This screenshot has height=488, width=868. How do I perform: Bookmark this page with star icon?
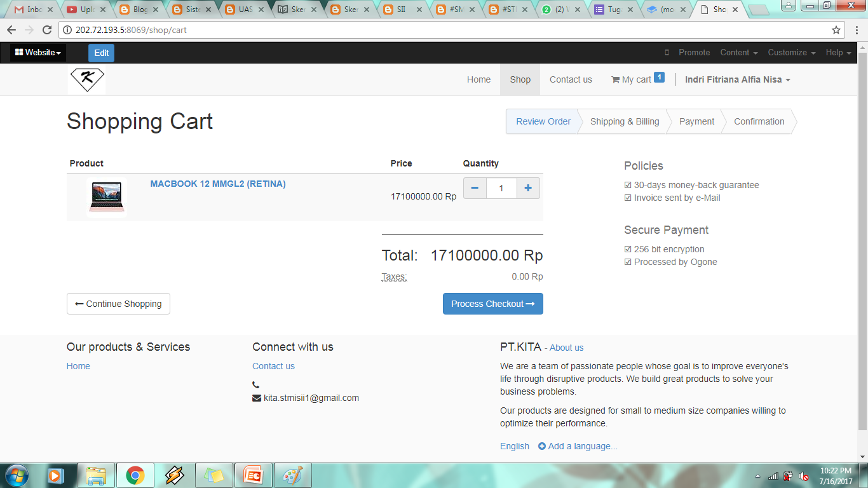[836, 30]
